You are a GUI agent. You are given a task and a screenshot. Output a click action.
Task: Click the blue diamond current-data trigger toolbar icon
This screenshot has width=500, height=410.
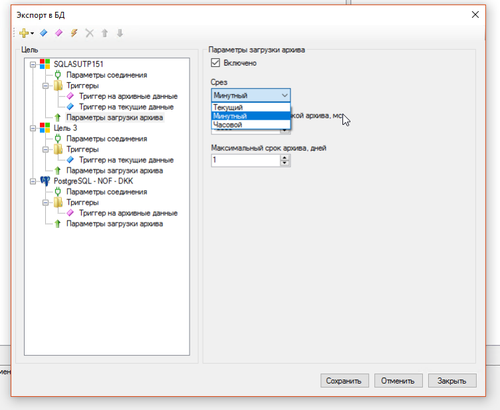44,33
